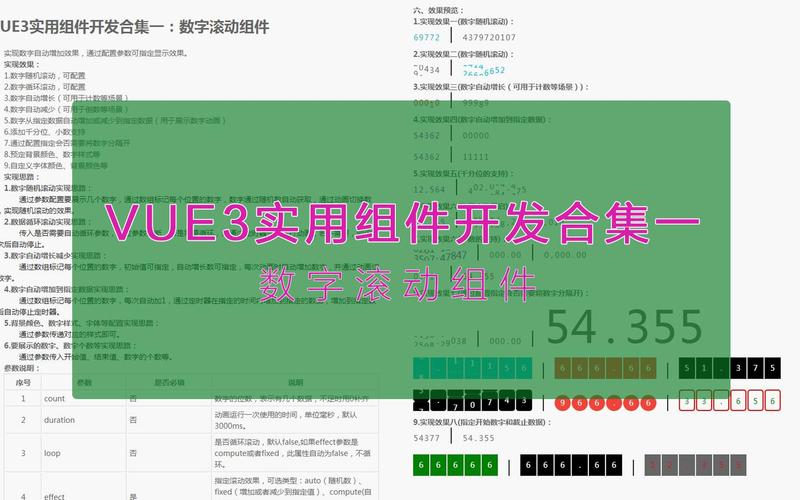Image resolution: width=800 pixels, height=500 pixels.
Task: Select the line 2.数字循环滚动，可配置
Action: 45,87
